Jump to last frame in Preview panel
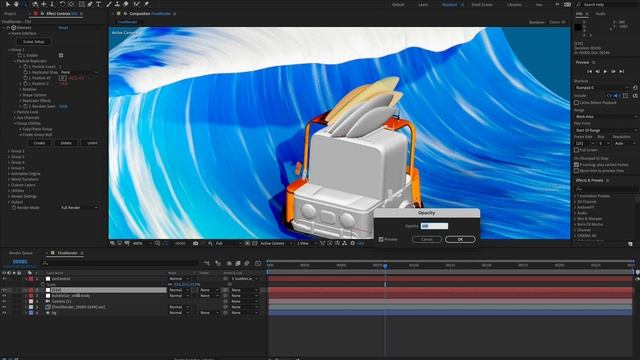The width and height of the screenshot is (640, 360). (622, 71)
